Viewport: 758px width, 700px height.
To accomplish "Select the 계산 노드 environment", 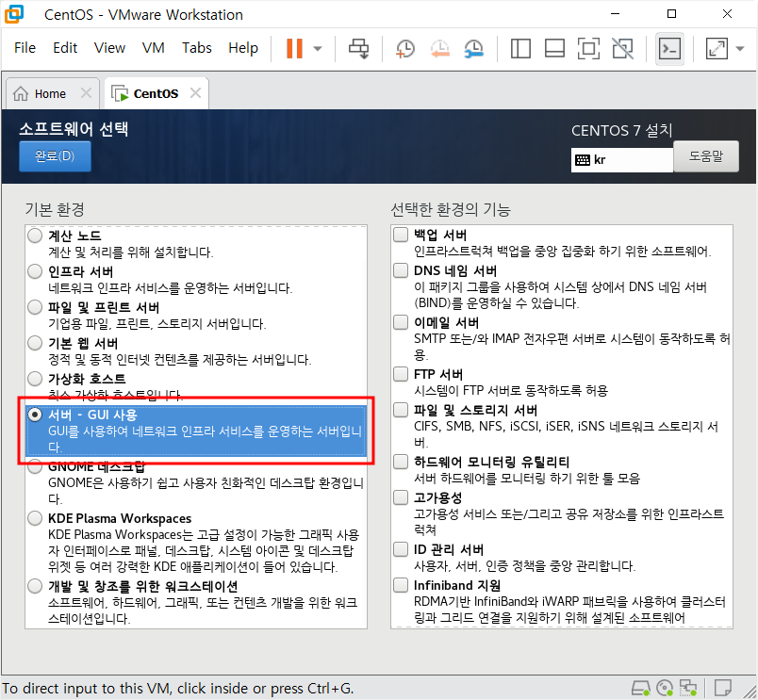I will (35, 236).
